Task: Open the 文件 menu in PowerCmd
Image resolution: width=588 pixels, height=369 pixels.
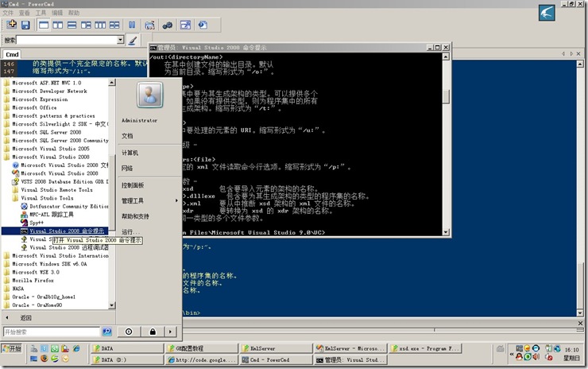Action: [x=8, y=13]
